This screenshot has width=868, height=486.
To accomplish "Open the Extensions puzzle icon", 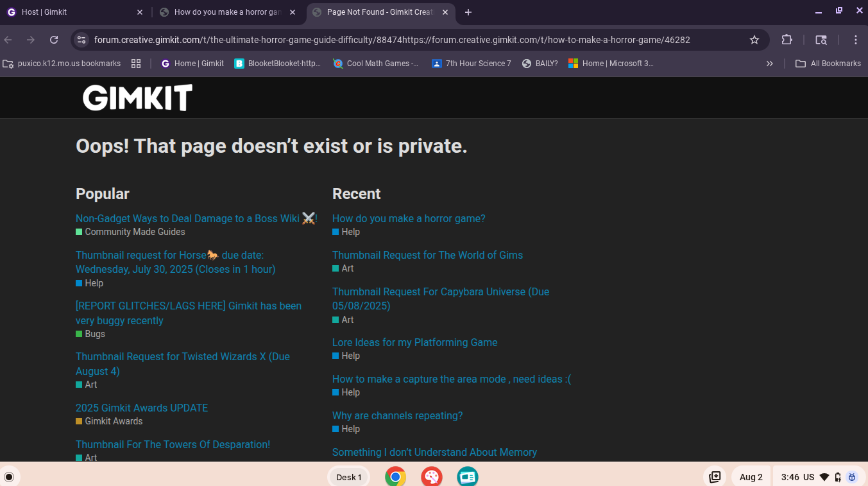I will [x=787, y=40].
